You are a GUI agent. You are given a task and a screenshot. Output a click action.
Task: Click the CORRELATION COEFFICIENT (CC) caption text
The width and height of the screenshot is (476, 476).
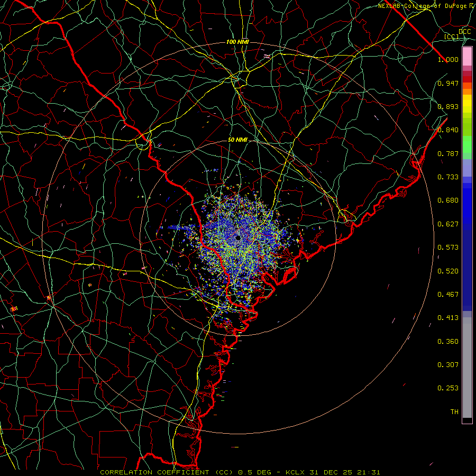coord(167,472)
